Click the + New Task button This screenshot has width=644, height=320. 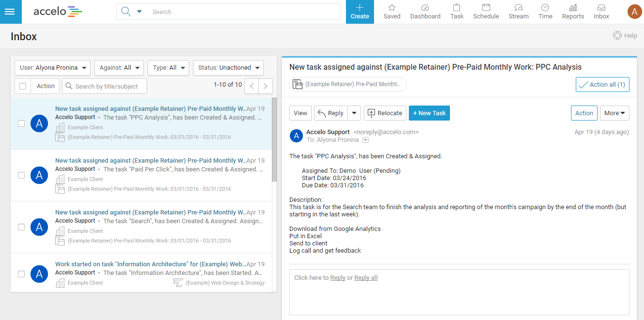coord(429,113)
